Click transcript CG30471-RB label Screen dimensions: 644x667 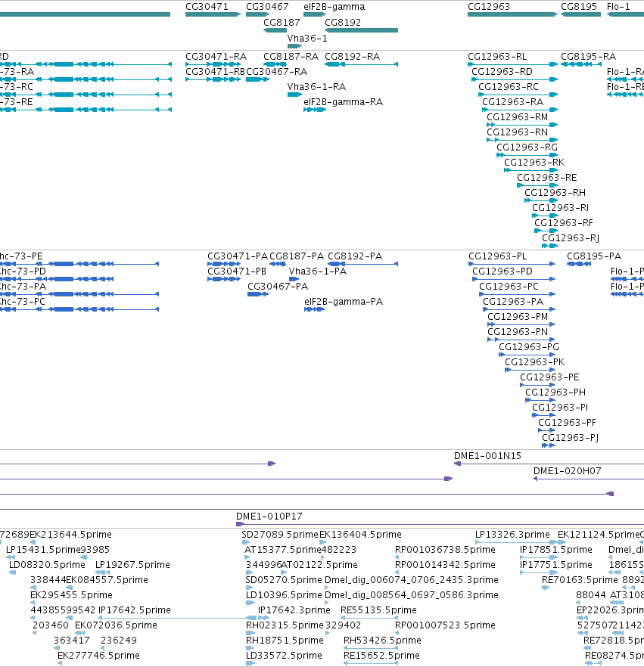point(216,72)
